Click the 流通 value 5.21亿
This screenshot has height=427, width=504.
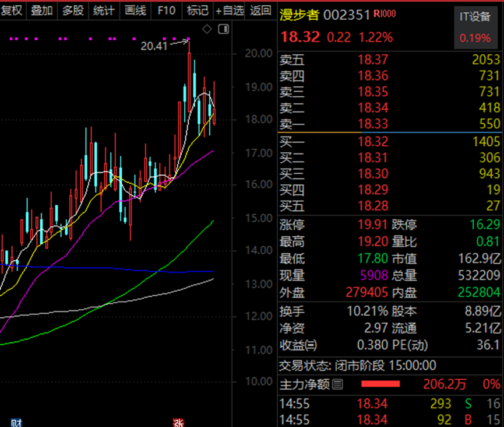[483, 328]
